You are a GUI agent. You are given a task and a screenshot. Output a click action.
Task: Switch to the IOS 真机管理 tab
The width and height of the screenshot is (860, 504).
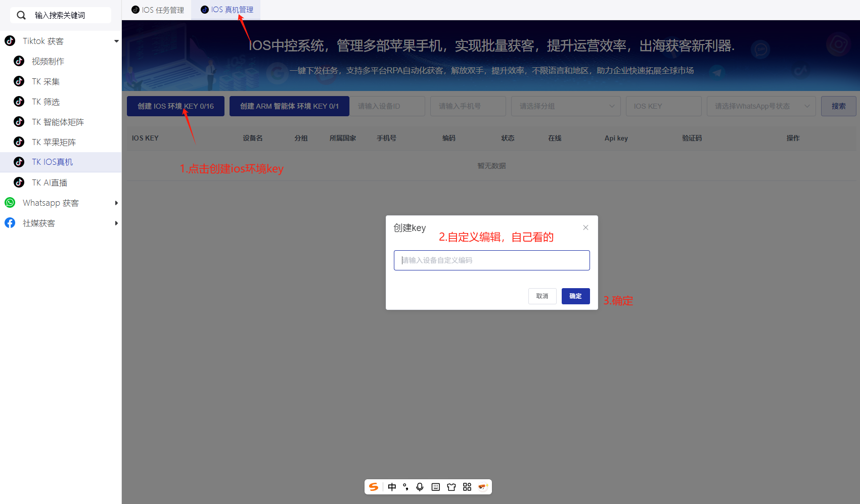pyautogui.click(x=225, y=9)
